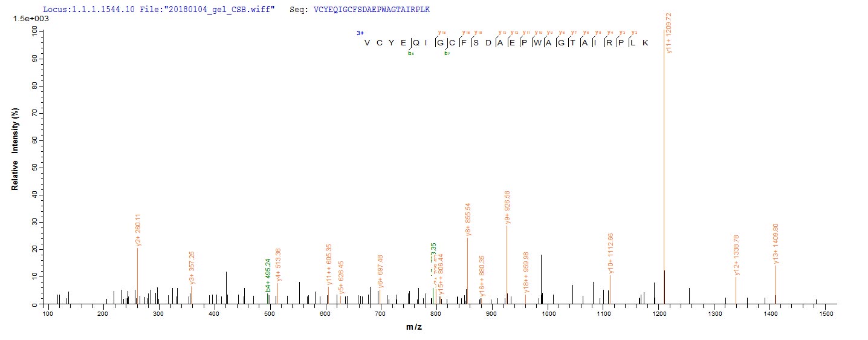This screenshot has width=868, height=340.
Task: Click the blue 3+ charge state label
Action: pyautogui.click(x=360, y=33)
